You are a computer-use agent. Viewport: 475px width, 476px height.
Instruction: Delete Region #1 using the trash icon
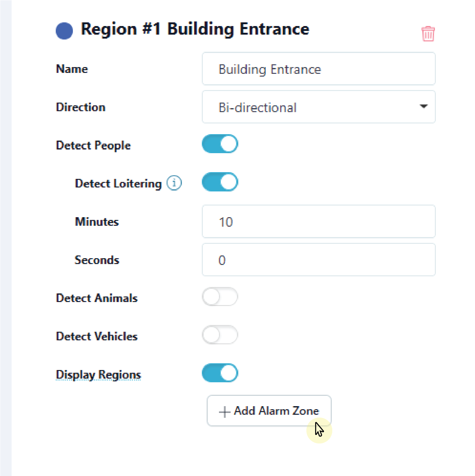point(428,34)
